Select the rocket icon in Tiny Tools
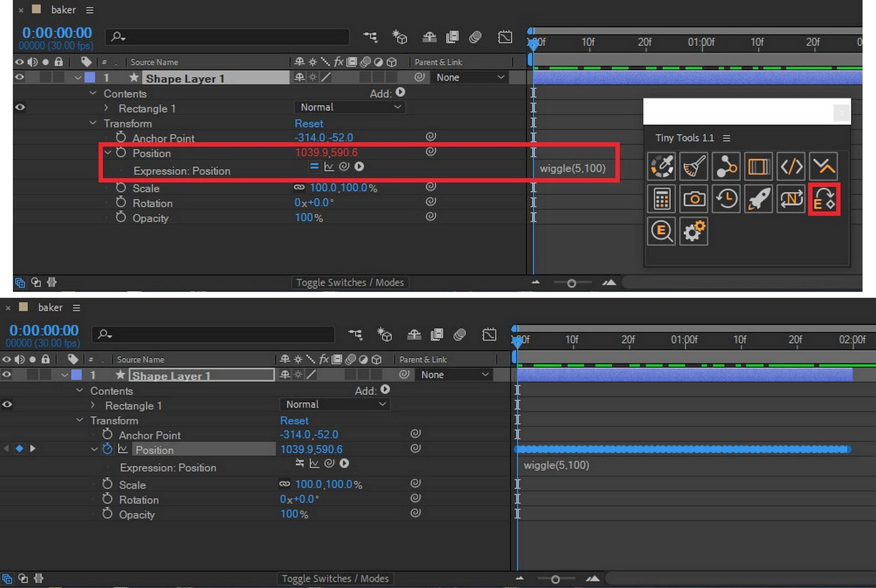The height and width of the screenshot is (588, 876). (x=759, y=199)
